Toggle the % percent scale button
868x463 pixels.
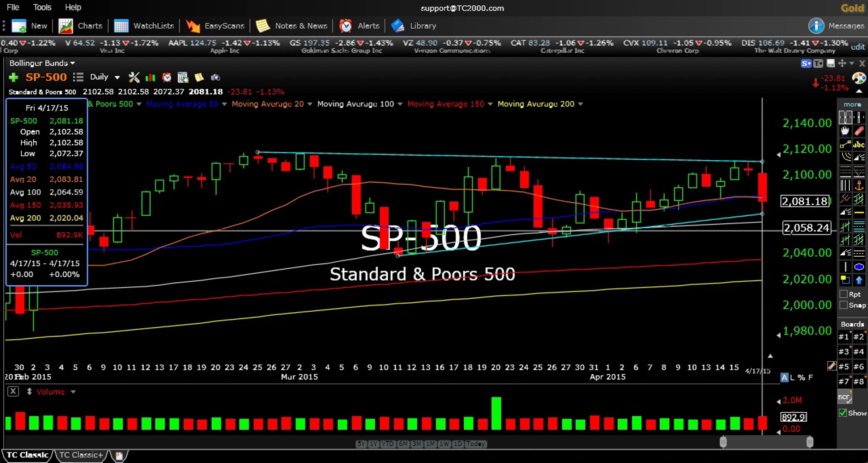click(x=801, y=378)
